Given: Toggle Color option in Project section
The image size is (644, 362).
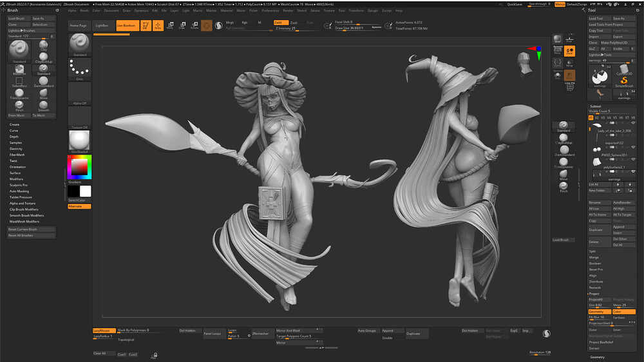Looking at the screenshot, I should pyautogui.click(x=624, y=312).
